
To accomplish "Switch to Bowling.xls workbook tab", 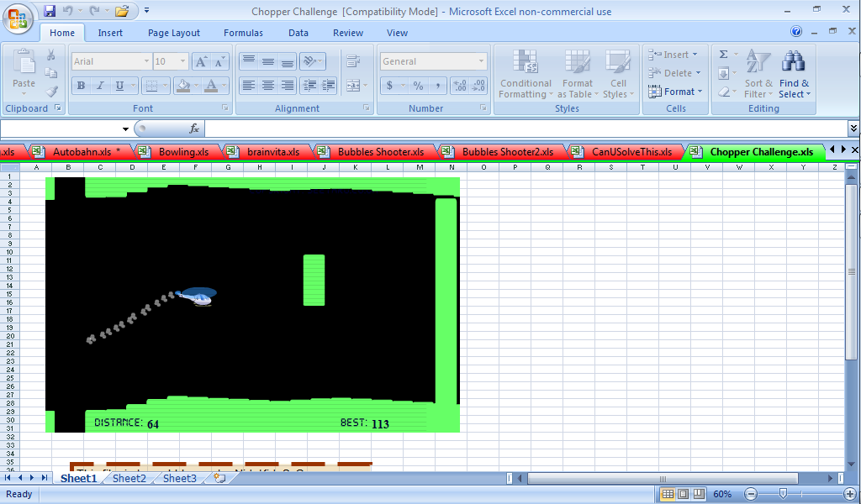I will [x=177, y=152].
